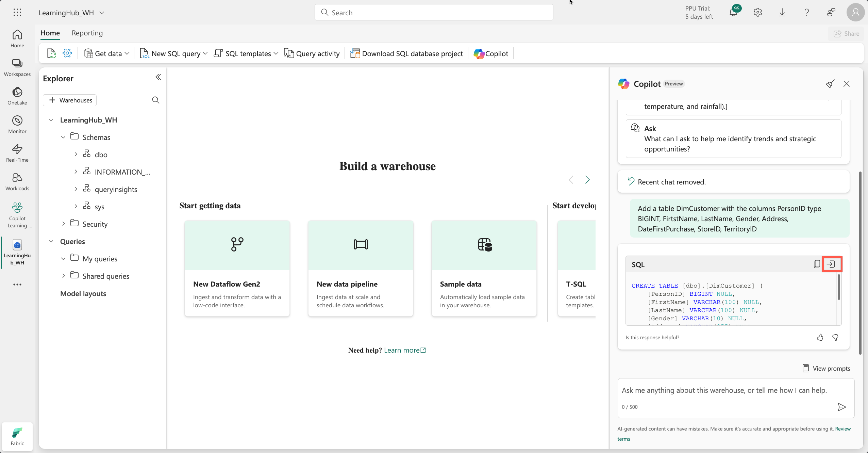Viewport: 868px width, 453px height.
Task: Click Download SQL database project
Action: (406, 53)
